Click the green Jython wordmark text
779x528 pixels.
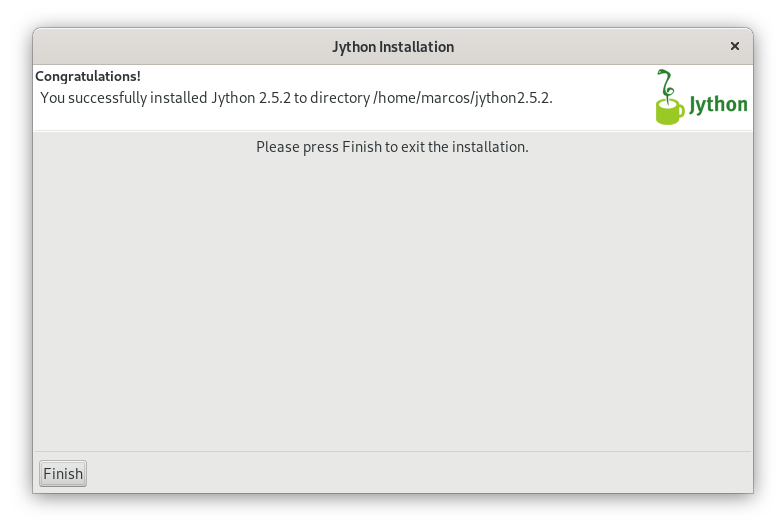pyautogui.click(x=718, y=104)
